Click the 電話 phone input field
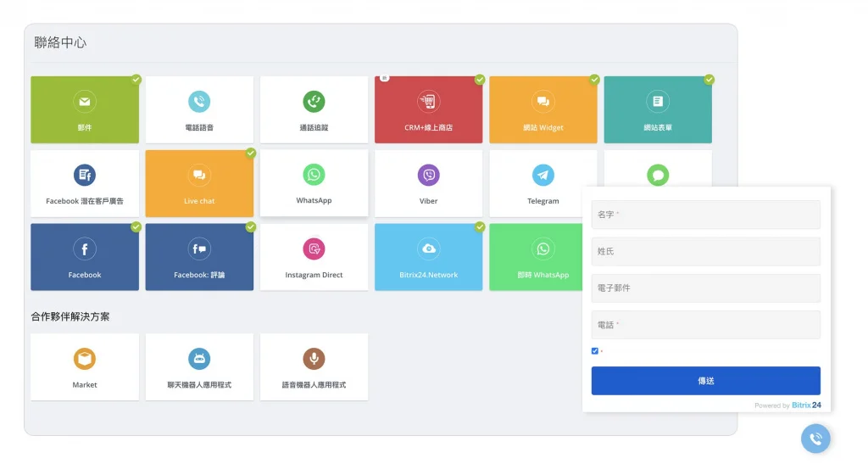868x475 pixels. click(x=706, y=324)
